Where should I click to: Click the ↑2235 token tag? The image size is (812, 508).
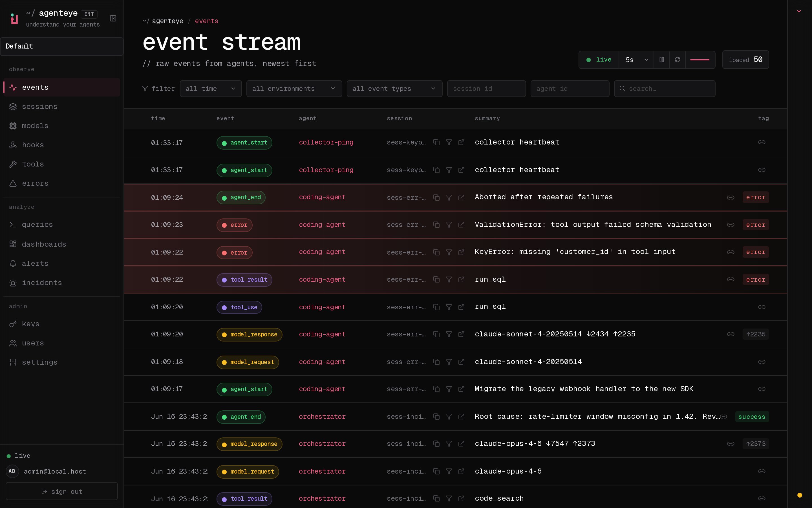(756, 334)
